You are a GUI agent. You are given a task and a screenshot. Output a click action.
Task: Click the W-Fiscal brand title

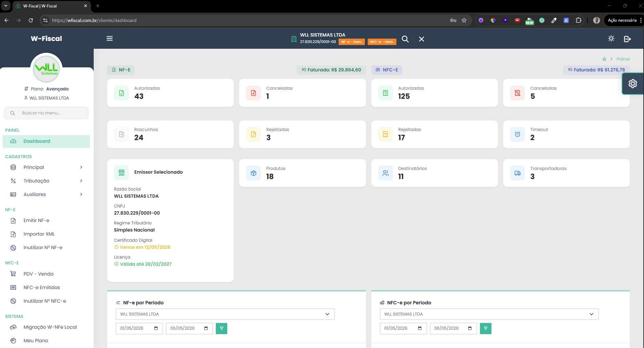tap(46, 39)
